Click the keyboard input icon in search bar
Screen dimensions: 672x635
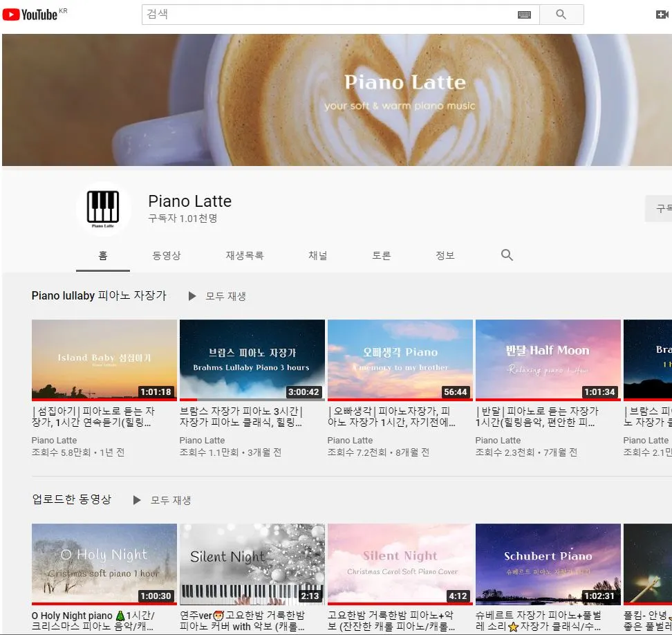click(524, 14)
